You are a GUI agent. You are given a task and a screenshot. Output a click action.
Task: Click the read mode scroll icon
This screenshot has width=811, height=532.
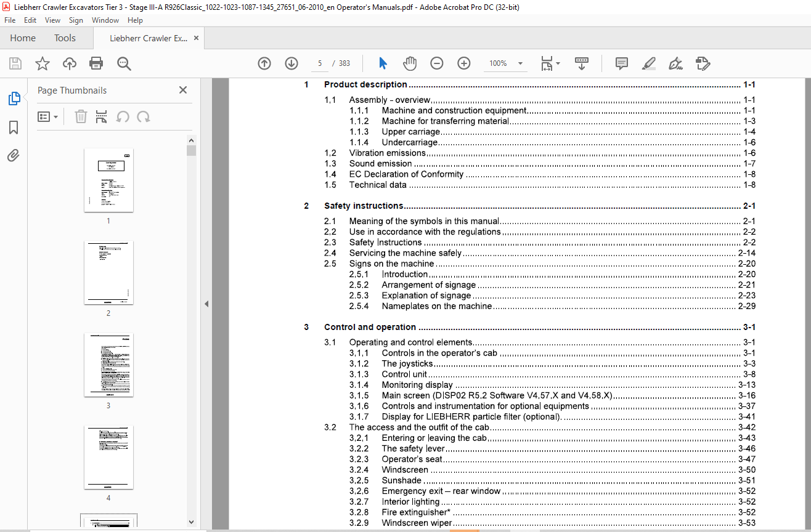(x=582, y=63)
